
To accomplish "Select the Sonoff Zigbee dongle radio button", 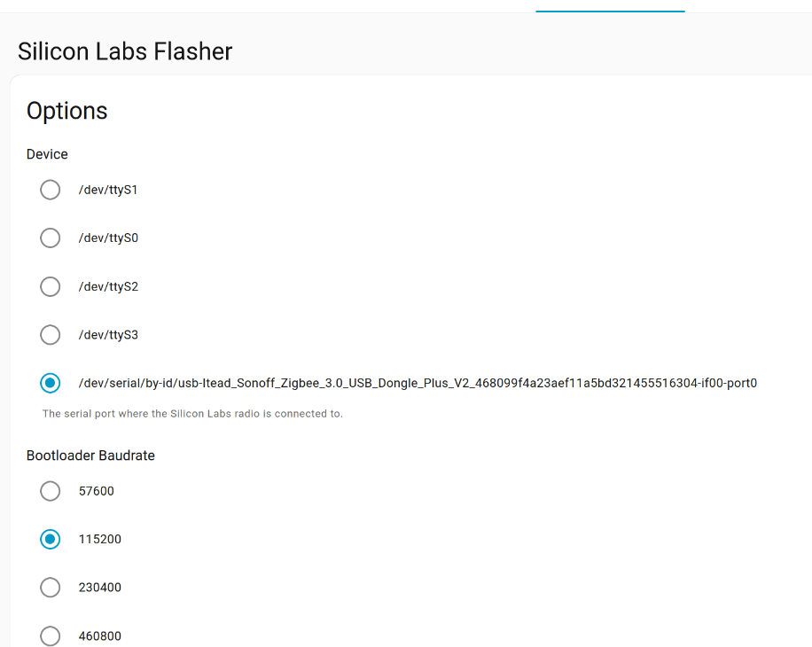I will 51,384.
